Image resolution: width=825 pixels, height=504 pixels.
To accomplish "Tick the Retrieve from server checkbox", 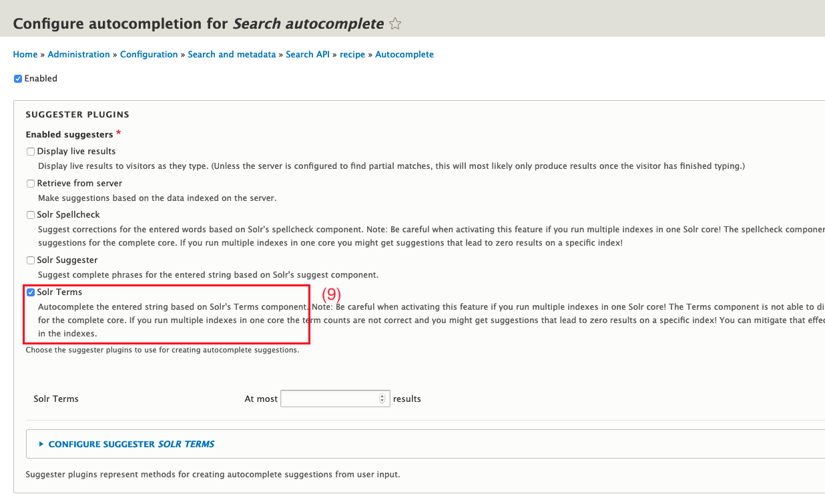I will [31, 184].
